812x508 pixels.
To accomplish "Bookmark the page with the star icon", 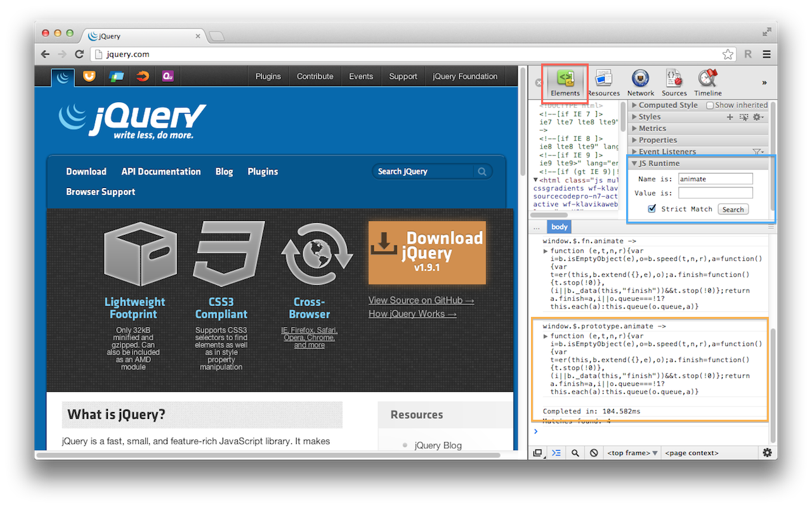I will click(x=728, y=55).
